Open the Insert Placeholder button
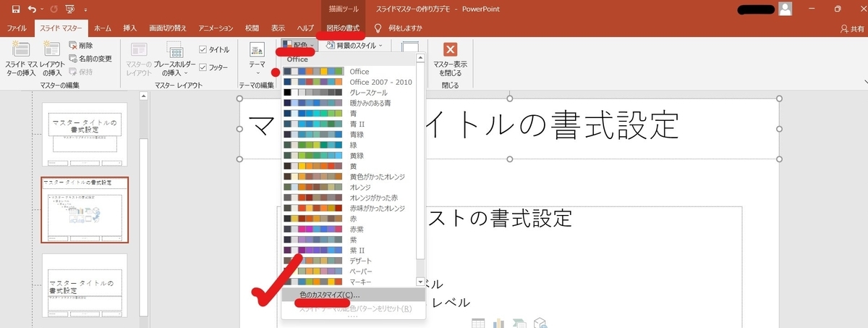868x328 pixels. tap(175, 60)
